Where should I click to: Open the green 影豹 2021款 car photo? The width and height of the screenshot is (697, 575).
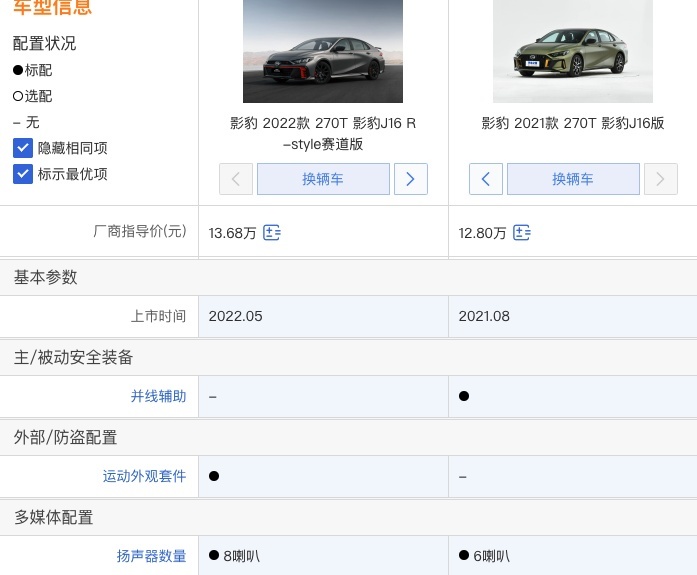click(573, 51)
